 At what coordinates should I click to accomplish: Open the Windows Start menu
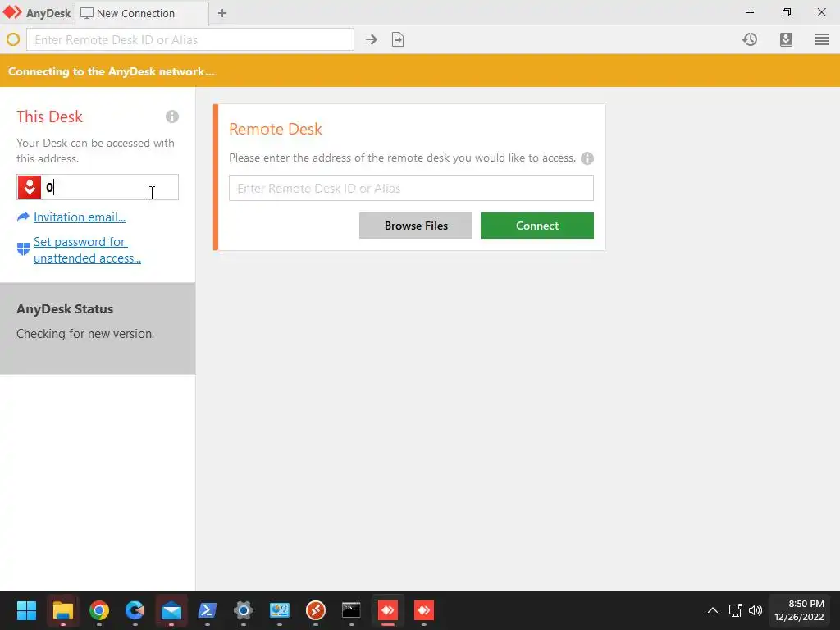[26, 610]
